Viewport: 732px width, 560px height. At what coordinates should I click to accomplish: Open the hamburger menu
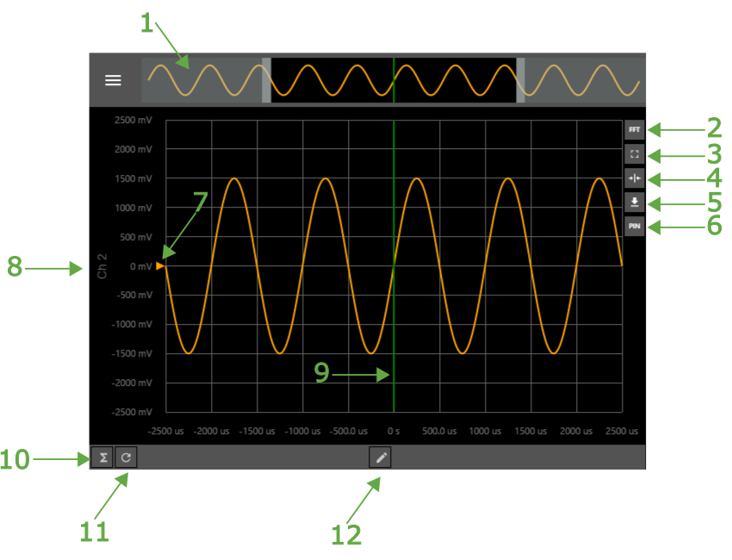pos(113,80)
